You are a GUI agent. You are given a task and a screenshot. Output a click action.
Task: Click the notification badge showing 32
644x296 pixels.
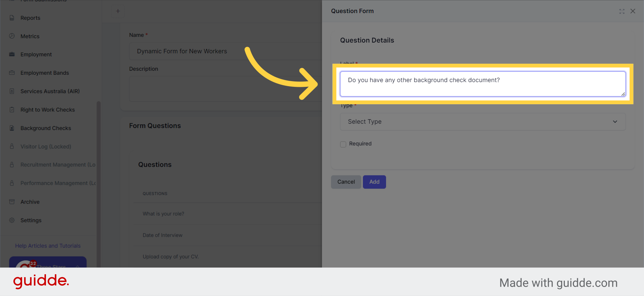tap(33, 263)
